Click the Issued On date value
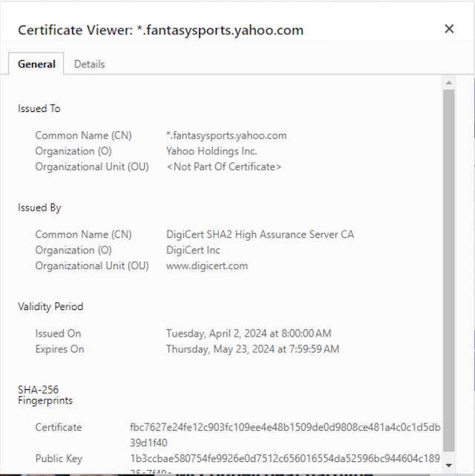The height and width of the screenshot is (476, 475). [249, 334]
